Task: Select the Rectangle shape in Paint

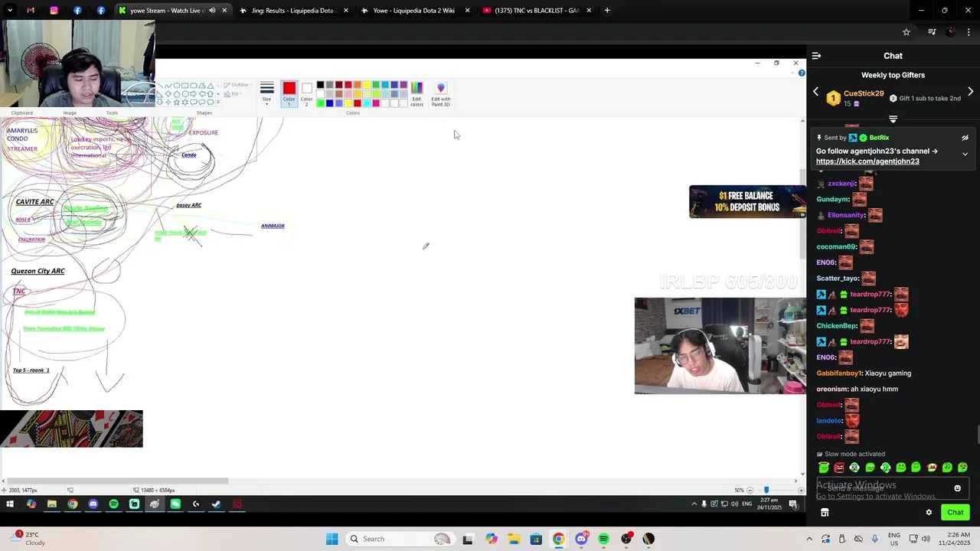Action: [185, 86]
